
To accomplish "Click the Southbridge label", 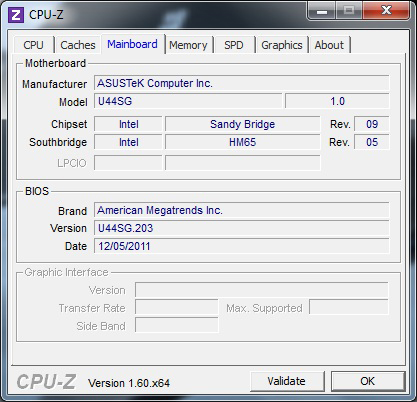I will coord(58,142).
